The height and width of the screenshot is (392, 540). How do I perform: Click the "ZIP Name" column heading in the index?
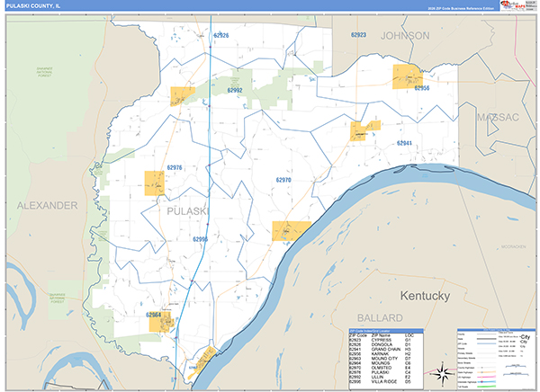381,335
